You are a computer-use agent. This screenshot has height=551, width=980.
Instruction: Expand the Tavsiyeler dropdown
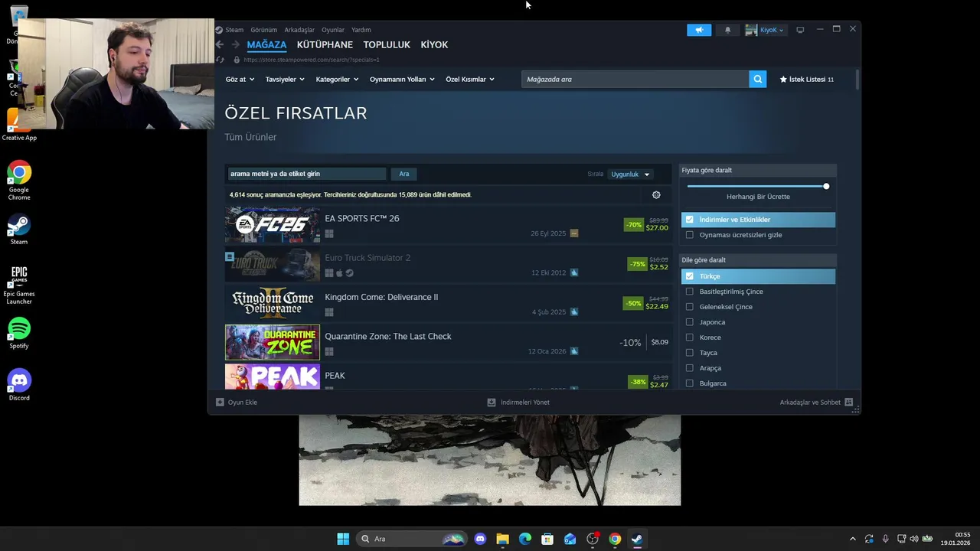coord(285,79)
